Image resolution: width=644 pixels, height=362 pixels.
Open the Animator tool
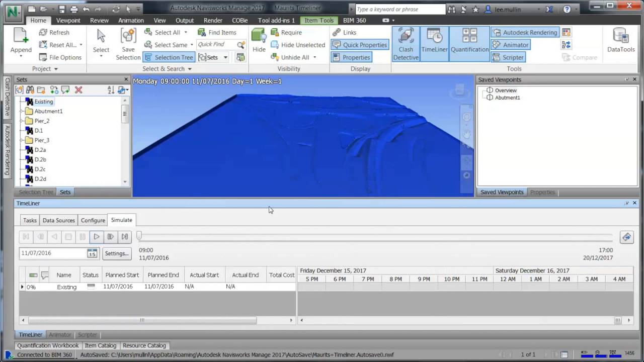click(511, 45)
